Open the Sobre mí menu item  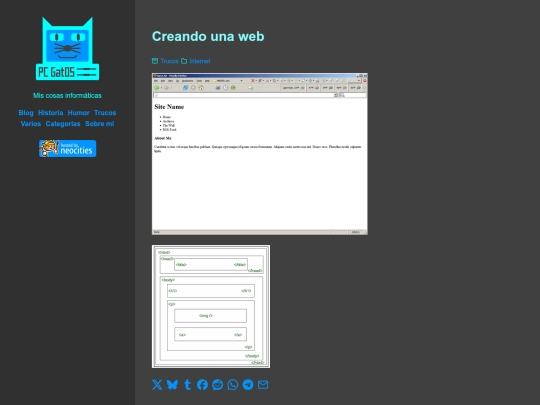point(100,124)
